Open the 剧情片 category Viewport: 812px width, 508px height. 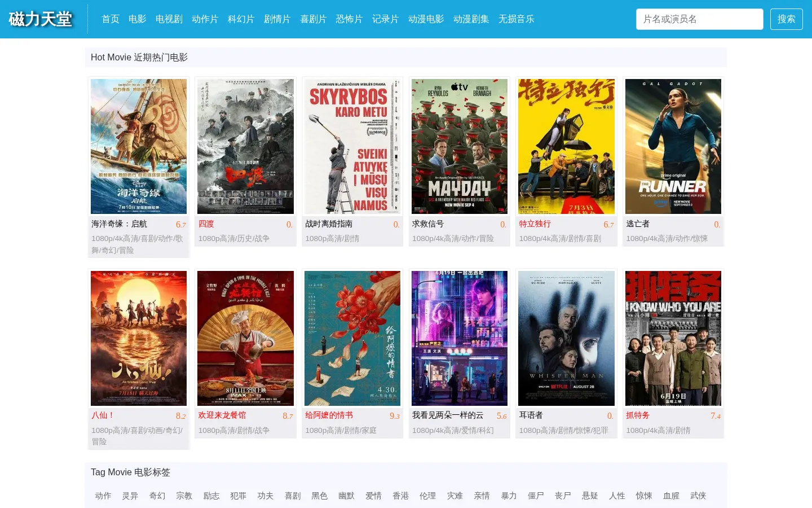[x=277, y=19]
